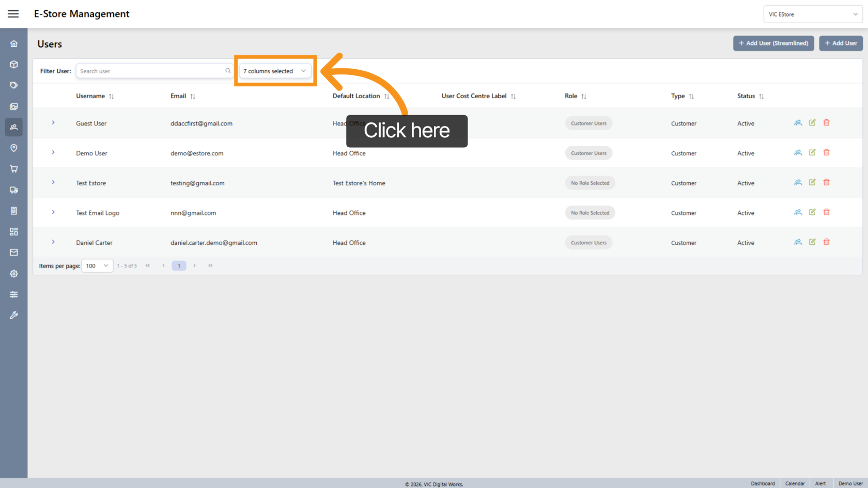Open the Orders/Products box icon in sidebar

(13, 64)
